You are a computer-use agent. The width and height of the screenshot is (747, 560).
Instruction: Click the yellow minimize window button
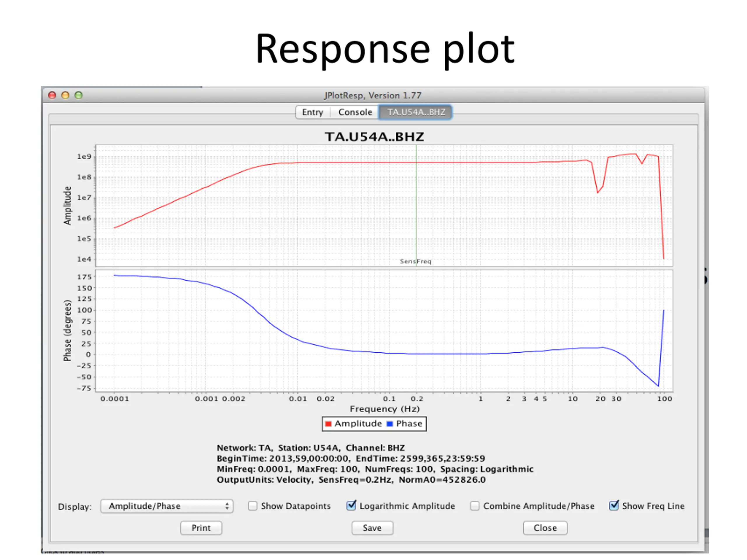coord(65,95)
